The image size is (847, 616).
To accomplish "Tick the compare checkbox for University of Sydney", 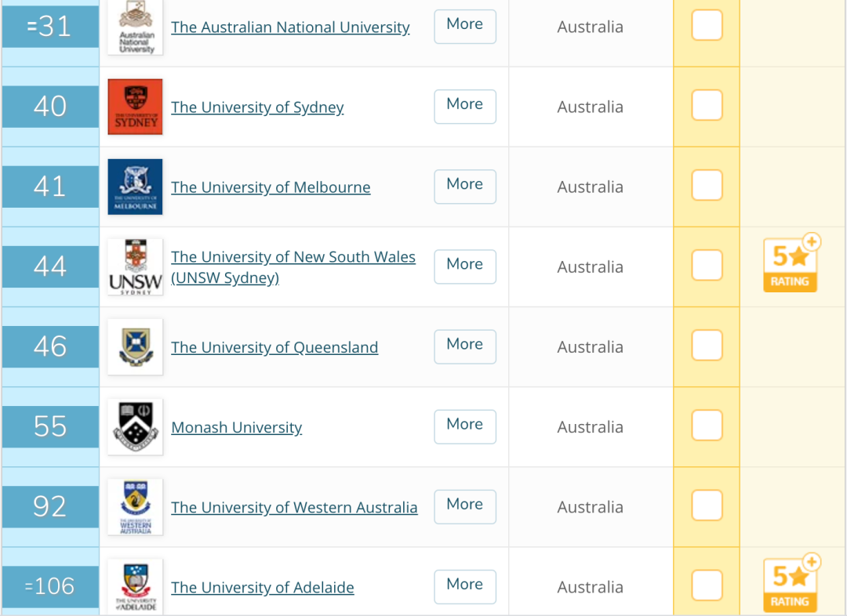I will [x=707, y=105].
